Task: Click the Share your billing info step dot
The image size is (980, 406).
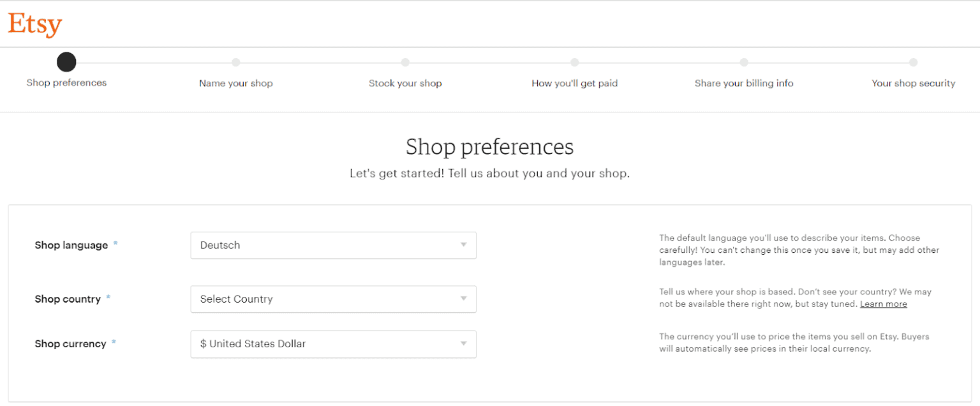Action: tap(744, 63)
